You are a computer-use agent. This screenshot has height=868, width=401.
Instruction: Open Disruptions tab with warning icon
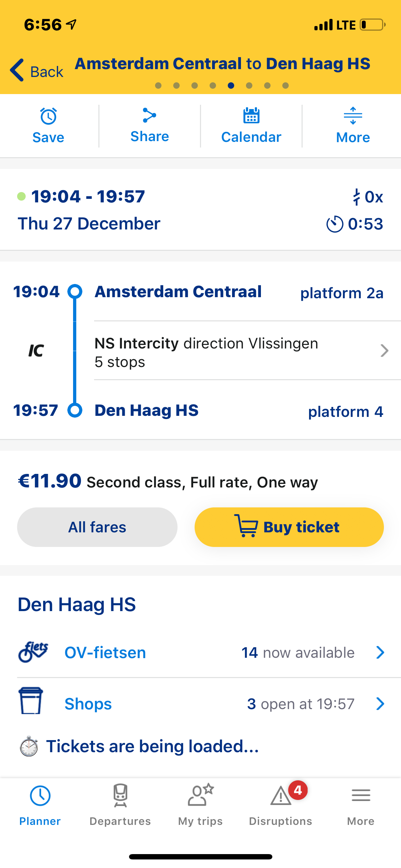[281, 804]
